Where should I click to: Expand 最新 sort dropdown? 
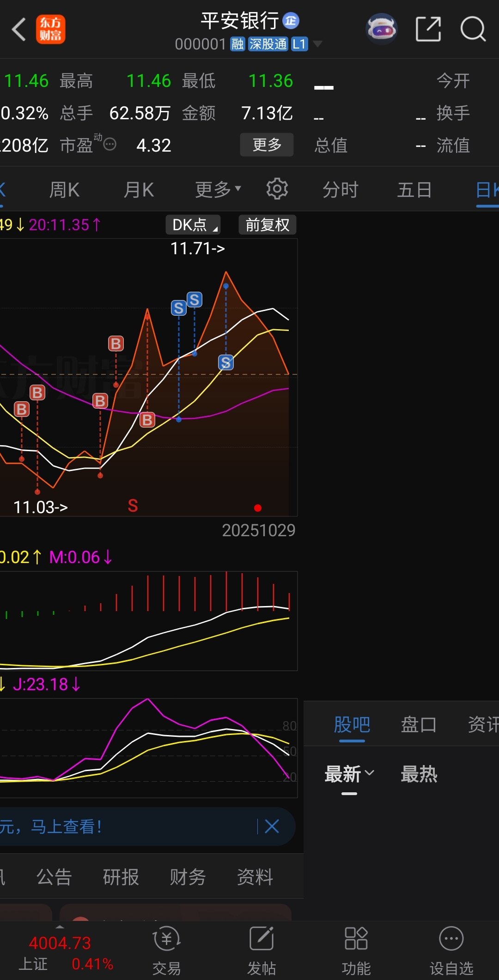point(349,774)
